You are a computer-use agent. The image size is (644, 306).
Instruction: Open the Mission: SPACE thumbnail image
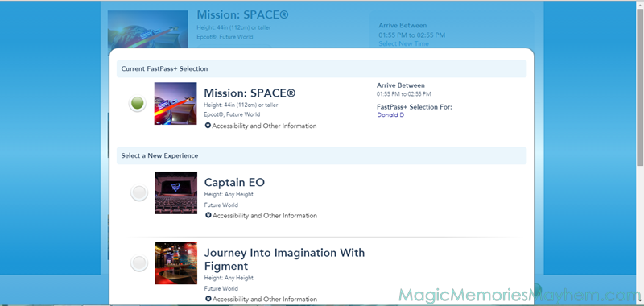pyautogui.click(x=175, y=104)
